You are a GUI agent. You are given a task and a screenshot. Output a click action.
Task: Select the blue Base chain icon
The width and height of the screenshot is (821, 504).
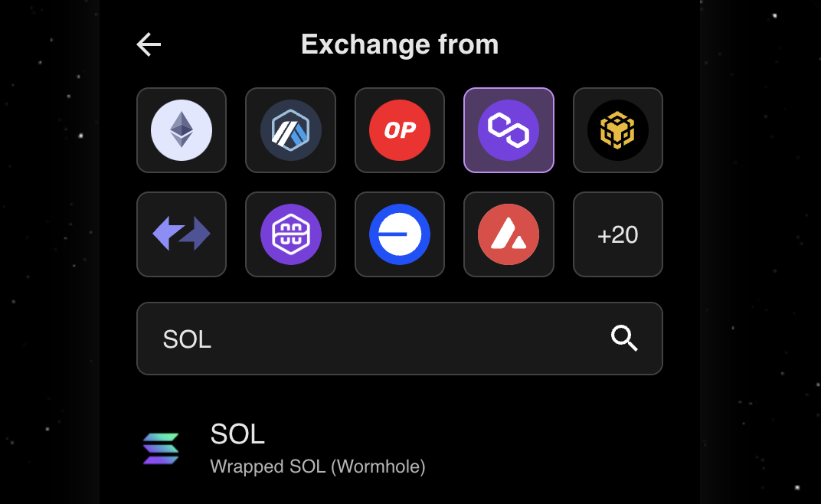click(x=400, y=234)
